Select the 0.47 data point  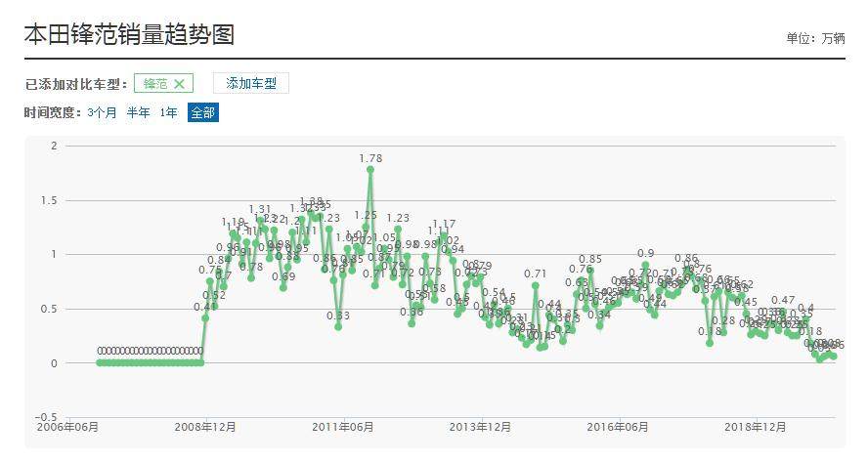[782, 312]
